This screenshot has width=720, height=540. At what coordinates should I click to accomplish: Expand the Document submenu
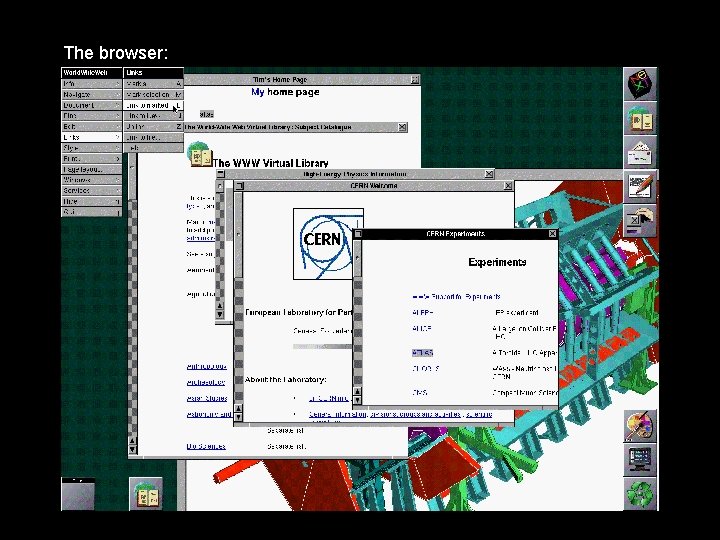tap(91, 105)
